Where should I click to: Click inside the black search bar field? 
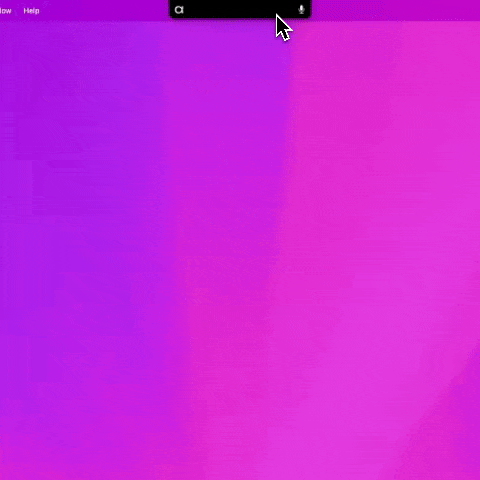click(240, 9)
